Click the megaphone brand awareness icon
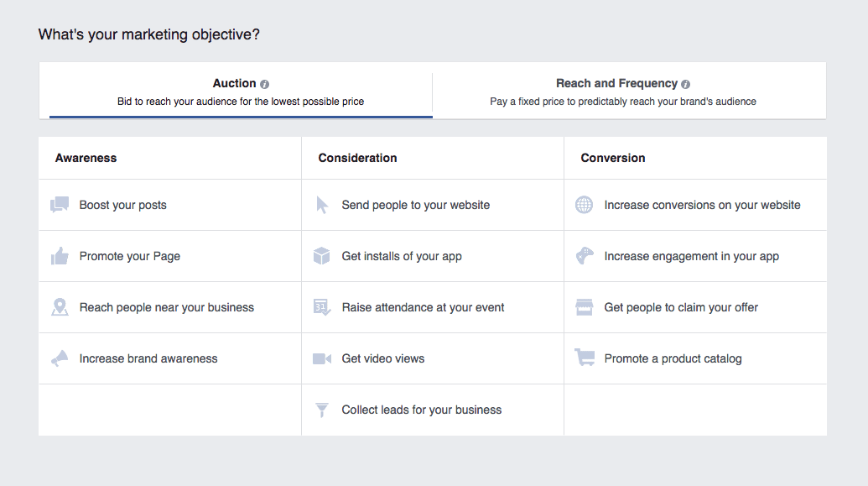 coord(60,358)
